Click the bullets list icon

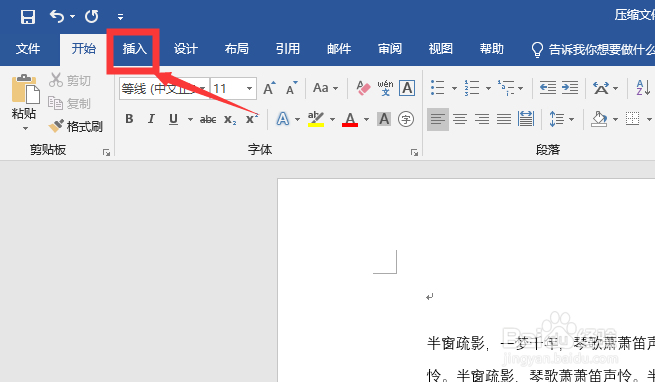(x=438, y=88)
